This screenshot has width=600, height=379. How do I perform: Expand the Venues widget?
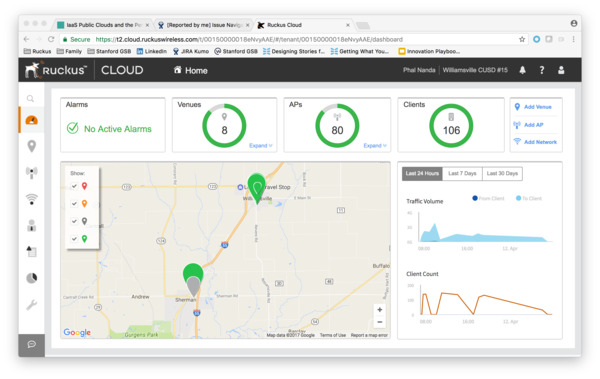click(x=261, y=145)
